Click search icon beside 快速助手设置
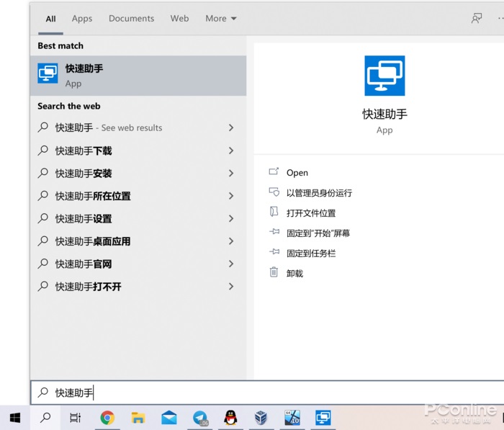The height and width of the screenshot is (430, 504). coord(42,218)
